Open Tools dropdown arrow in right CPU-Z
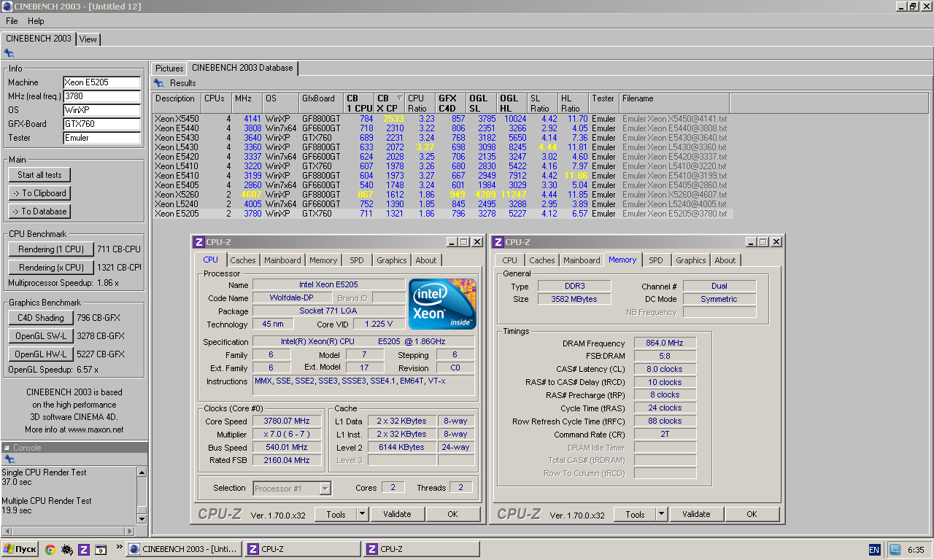Image resolution: width=934 pixels, height=560 pixels. tap(662, 514)
